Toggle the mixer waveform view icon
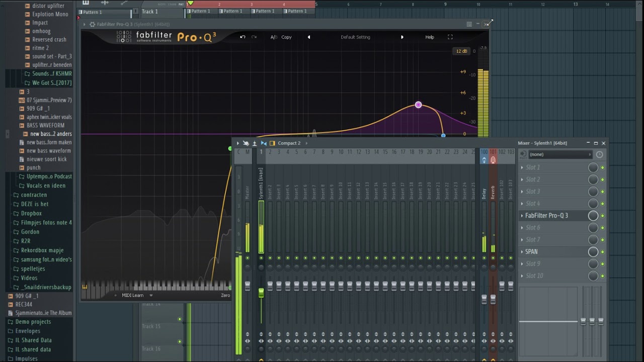Viewport: 644px width, 362px height. pyautogui.click(x=264, y=143)
